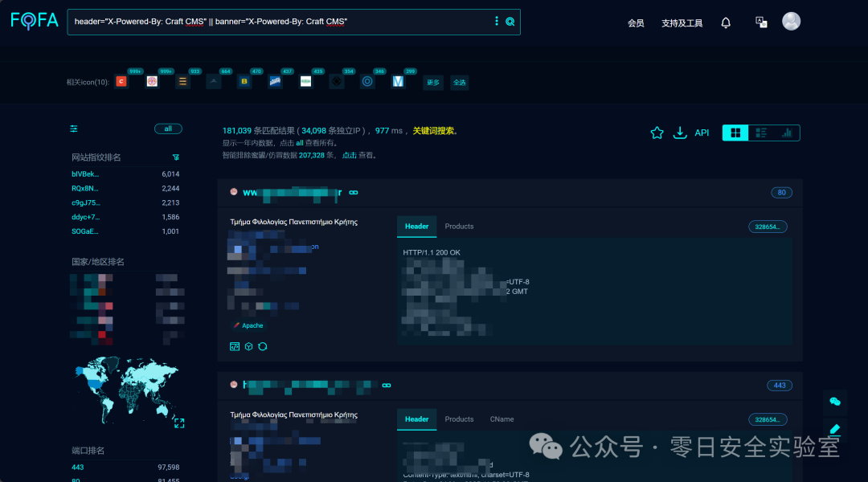The height and width of the screenshot is (482, 868).
Task: Open the Header tab in second result
Action: coord(417,419)
